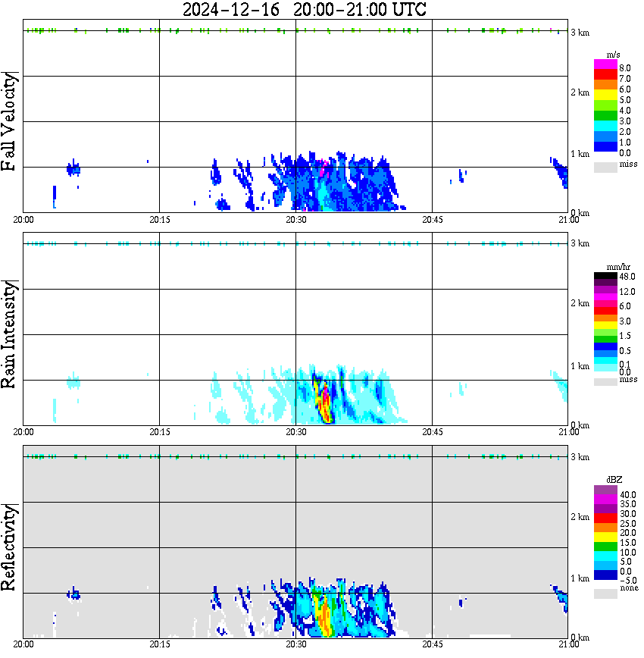Click the '-5.0' value in the dBZ legend
This screenshot has height=658, width=644.
tap(628, 581)
